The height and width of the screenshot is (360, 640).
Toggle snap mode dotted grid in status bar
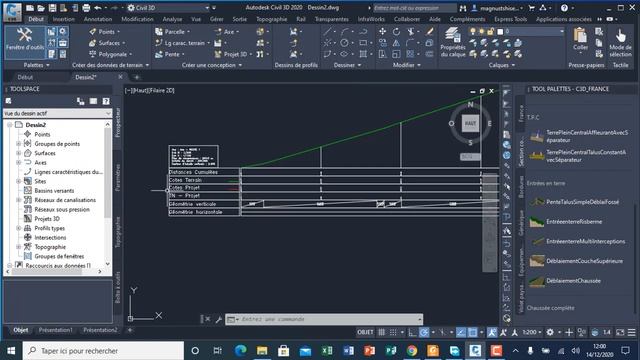pyautogui.click(x=393, y=332)
